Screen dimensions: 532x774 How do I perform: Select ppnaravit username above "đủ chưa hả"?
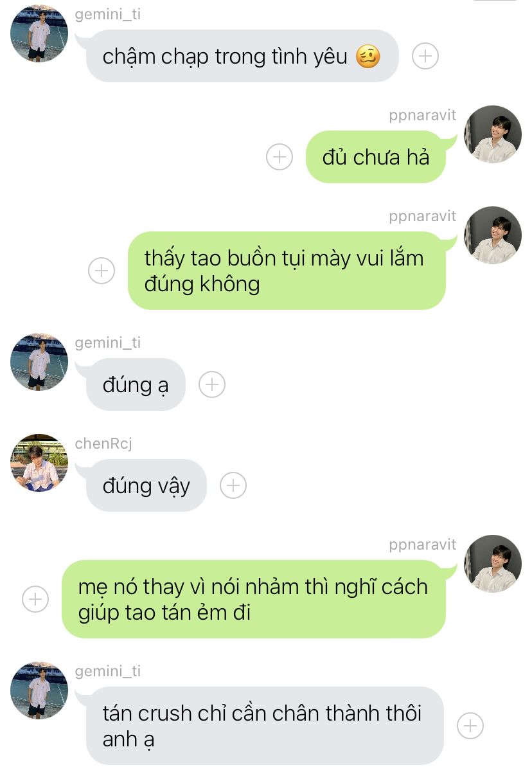[422, 116]
